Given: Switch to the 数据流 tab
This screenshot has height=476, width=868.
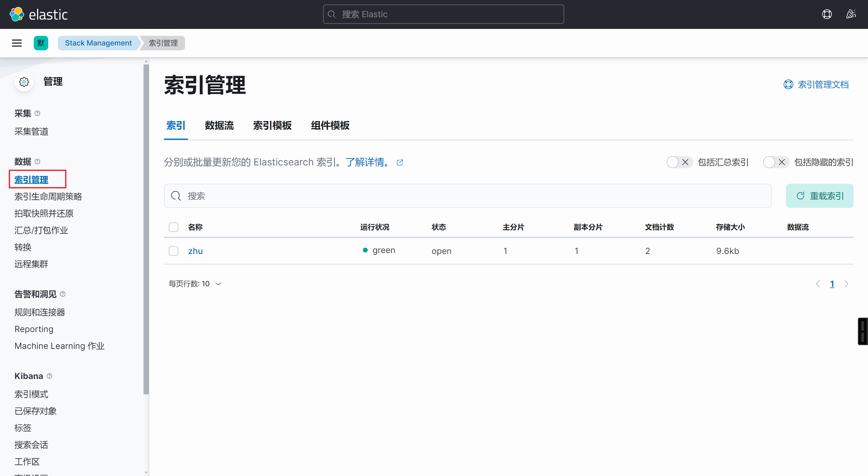Looking at the screenshot, I should (x=219, y=126).
